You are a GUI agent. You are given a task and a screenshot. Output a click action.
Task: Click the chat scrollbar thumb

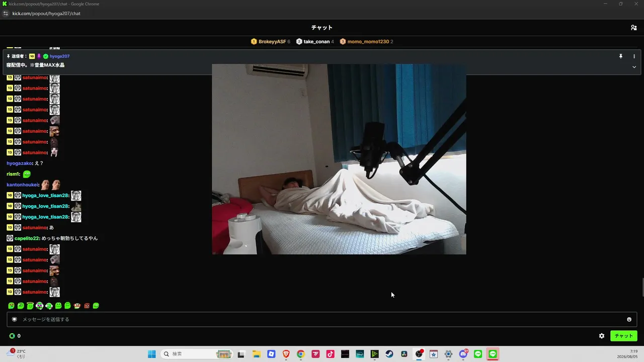tap(642, 287)
